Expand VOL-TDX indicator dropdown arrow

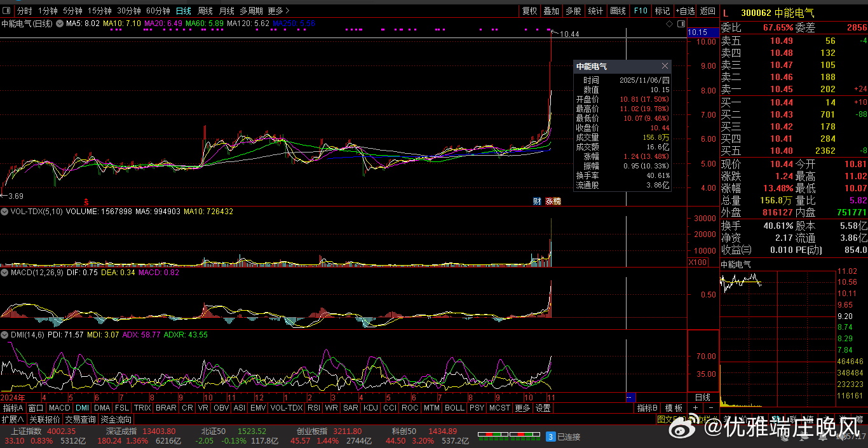[5, 211]
